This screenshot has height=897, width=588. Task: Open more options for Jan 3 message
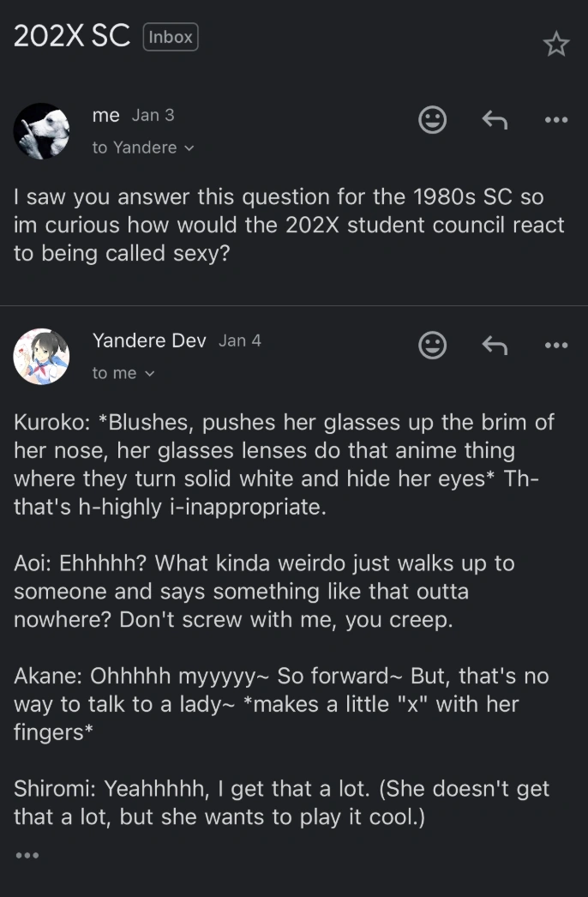click(x=556, y=120)
